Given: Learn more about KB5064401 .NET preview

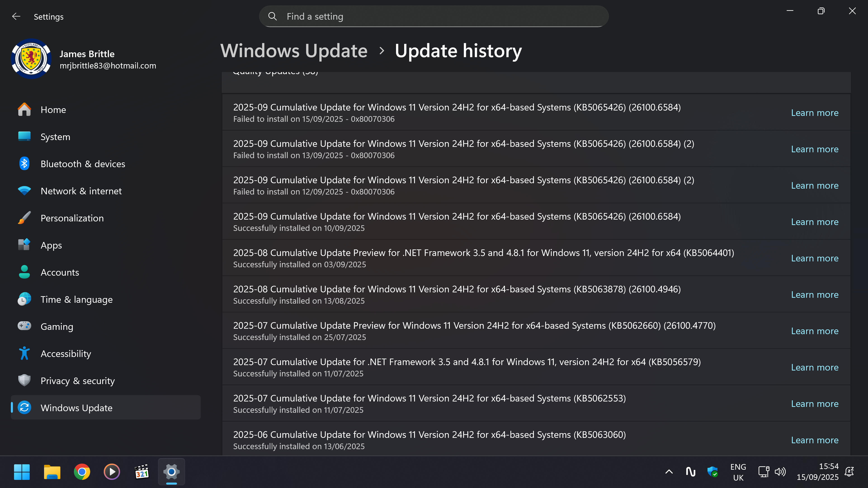Looking at the screenshot, I should click(814, 258).
